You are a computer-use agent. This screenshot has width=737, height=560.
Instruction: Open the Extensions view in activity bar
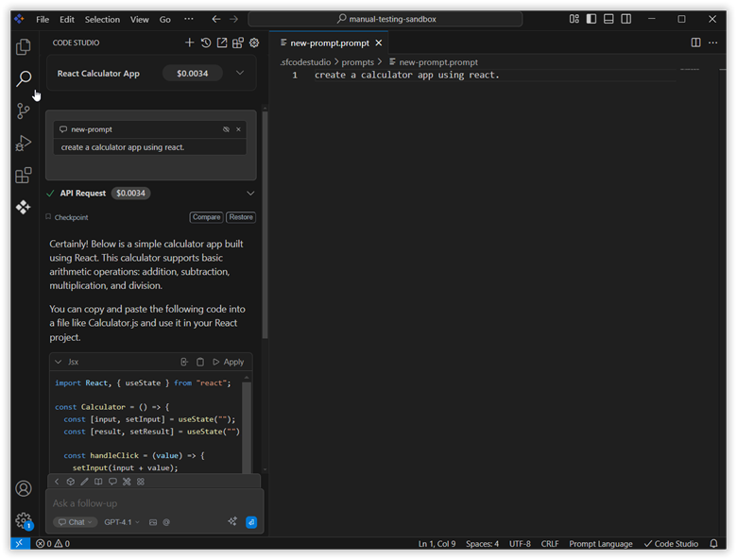[x=24, y=176]
